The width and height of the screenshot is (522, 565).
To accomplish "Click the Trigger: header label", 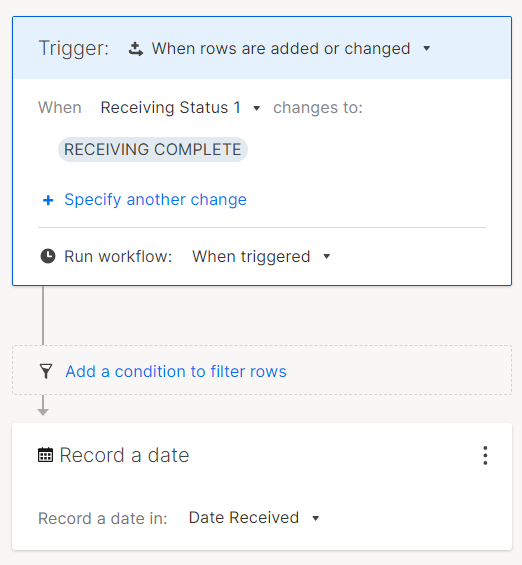I will point(73,48).
